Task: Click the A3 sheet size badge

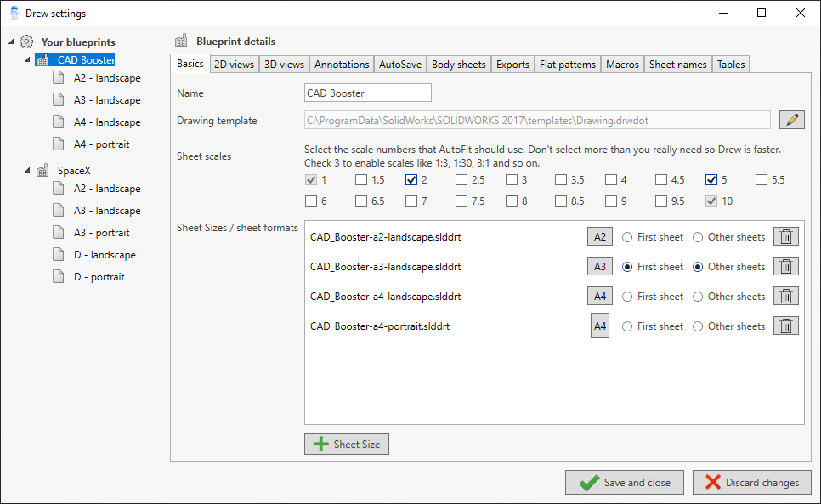Action: click(x=600, y=267)
